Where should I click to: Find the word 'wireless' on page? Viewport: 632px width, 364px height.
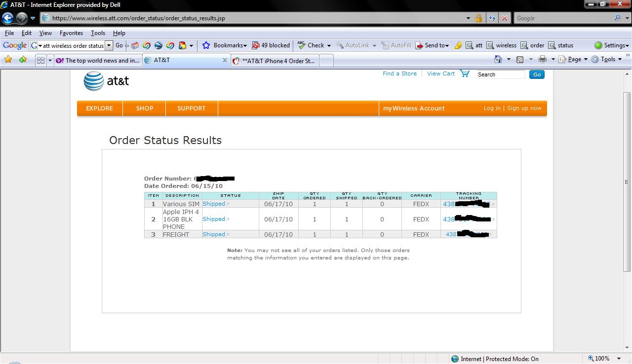click(501, 45)
